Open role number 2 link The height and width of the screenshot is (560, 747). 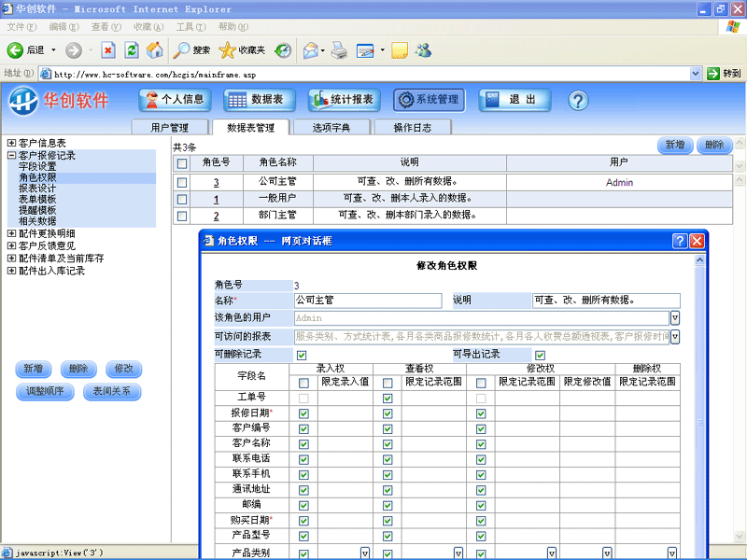pyautogui.click(x=217, y=217)
